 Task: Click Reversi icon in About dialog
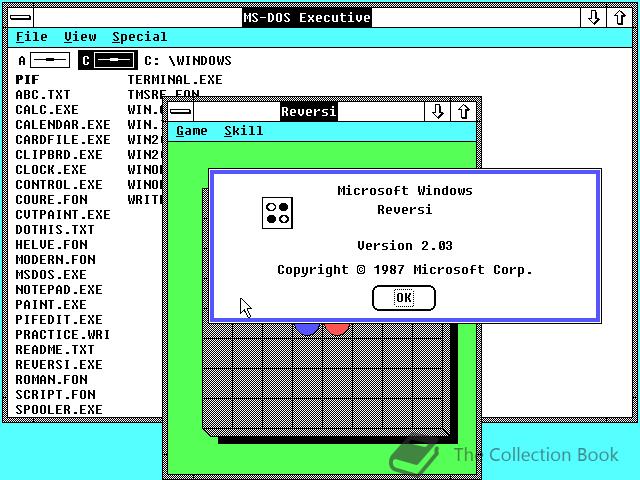click(278, 213)
